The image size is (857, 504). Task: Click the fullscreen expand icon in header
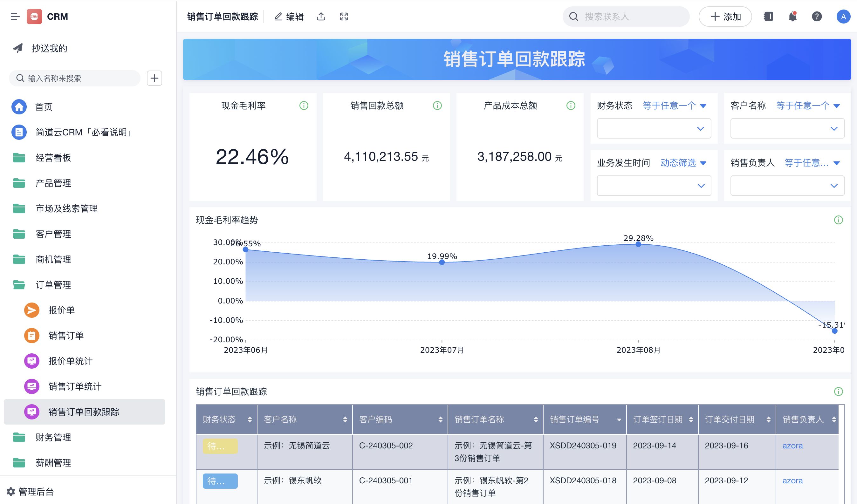point(344,16)
